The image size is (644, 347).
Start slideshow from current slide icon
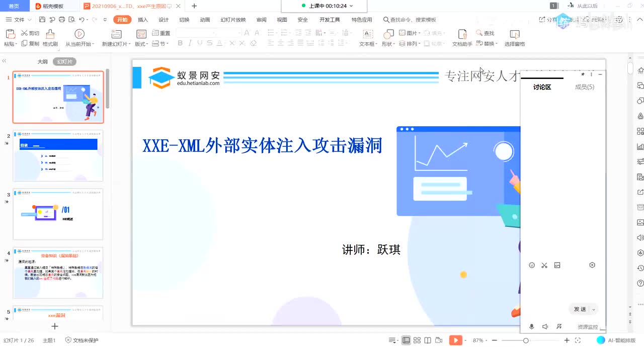79,34
